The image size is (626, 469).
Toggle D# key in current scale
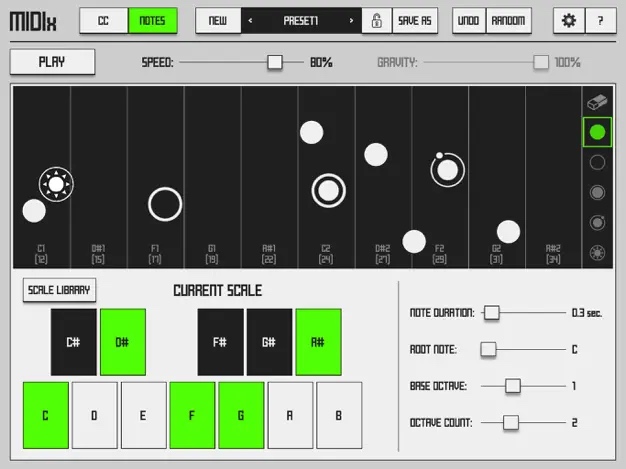tap(123, 342)
